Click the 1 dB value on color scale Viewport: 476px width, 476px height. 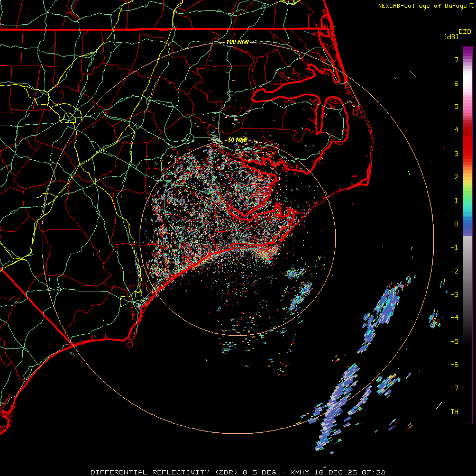(456, 200)
